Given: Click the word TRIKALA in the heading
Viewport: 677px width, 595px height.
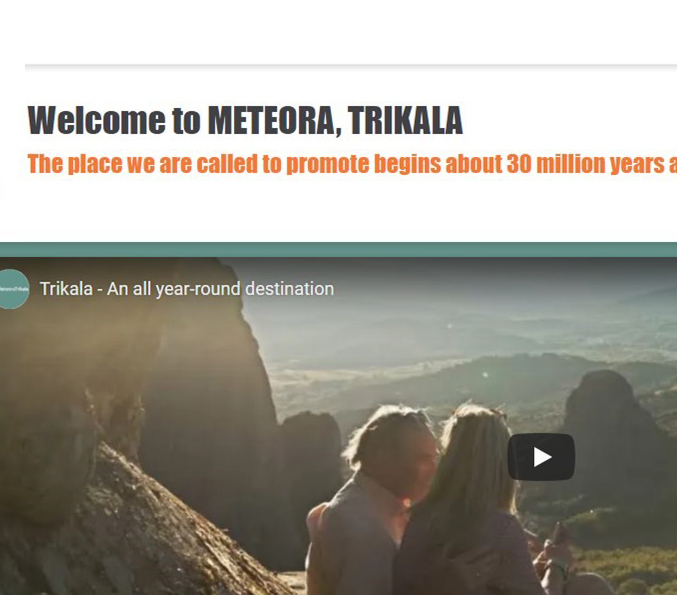Looking at the screenshot, I should pyautogui.click(x=405, y=120).
